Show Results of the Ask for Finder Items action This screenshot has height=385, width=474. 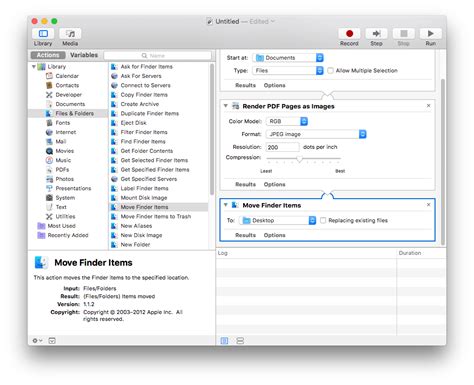246,85
